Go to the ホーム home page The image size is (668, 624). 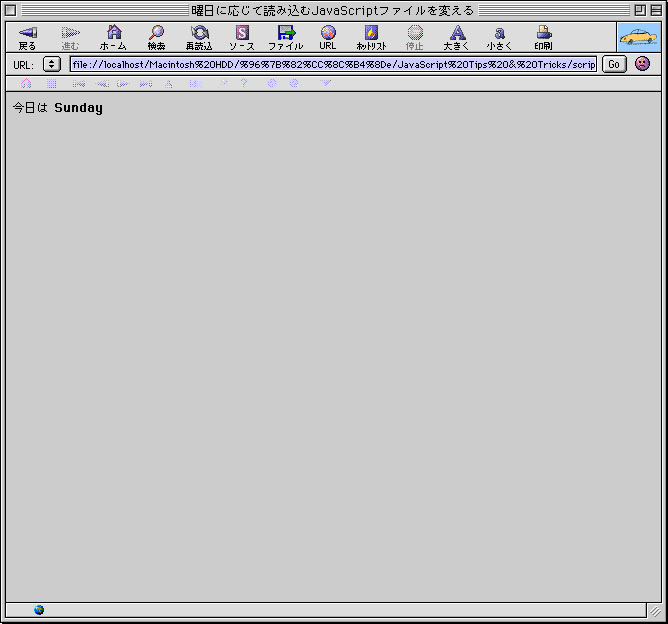tap(113, 38)
